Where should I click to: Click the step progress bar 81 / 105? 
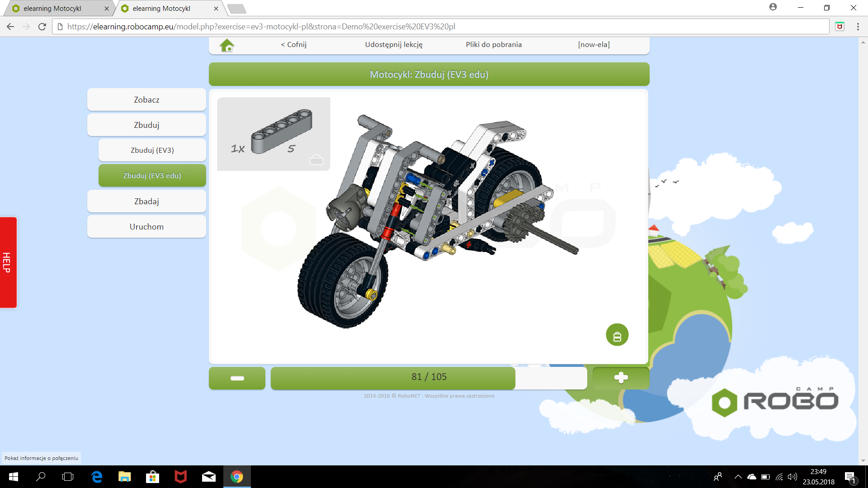click(x=429, y=378)
